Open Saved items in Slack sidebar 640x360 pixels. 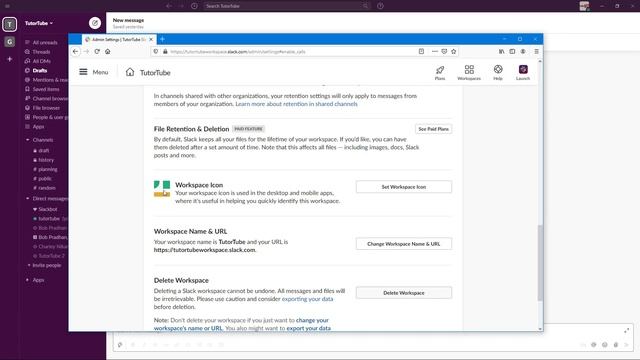pyautogui.click(x=46, y=89)
